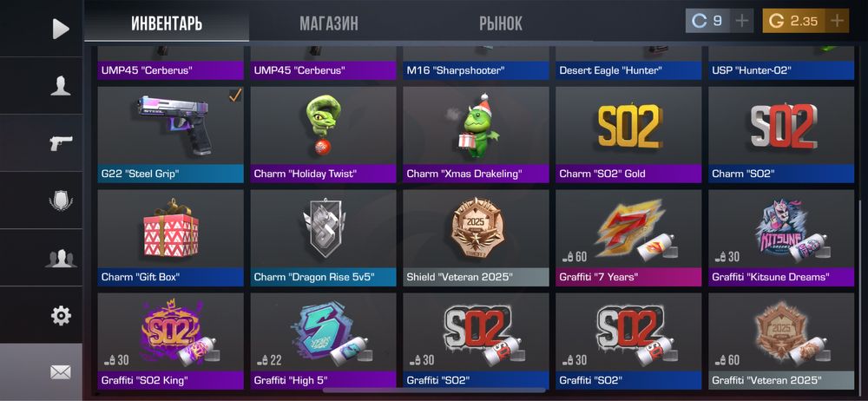868x401 pixels.
Task: Open the friends group sidebar icon
Action: click(x=61, y=258)
